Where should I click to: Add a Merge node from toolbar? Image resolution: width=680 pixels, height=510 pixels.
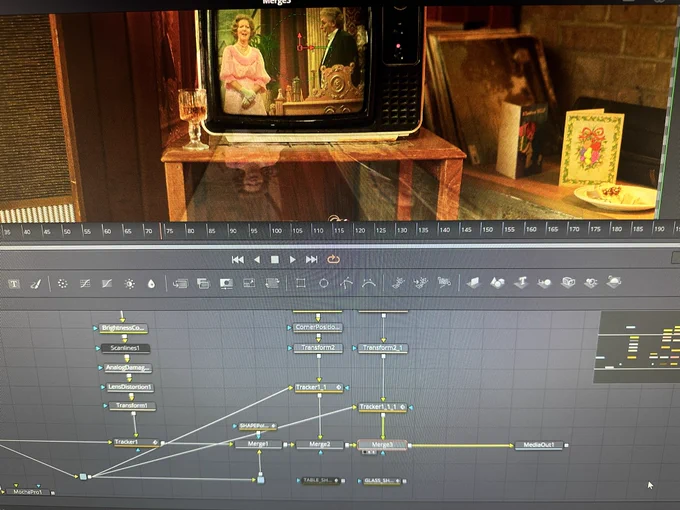point(180,284)
